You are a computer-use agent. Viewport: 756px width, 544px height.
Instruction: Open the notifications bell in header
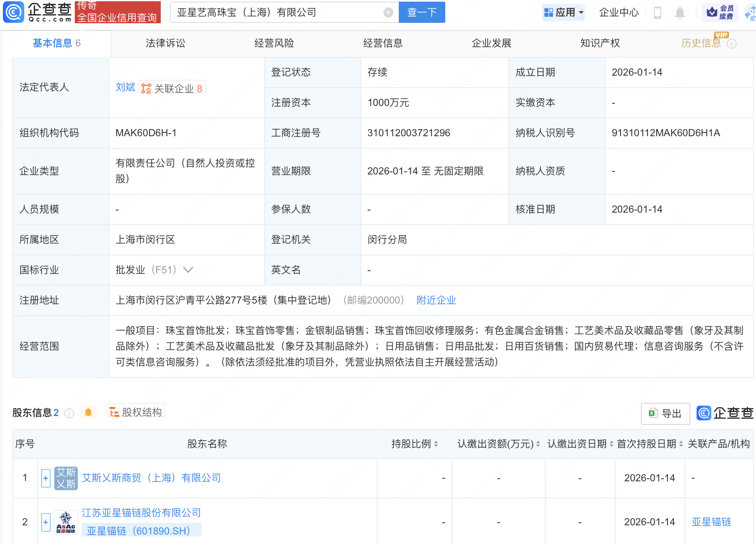tap(680, 12)
